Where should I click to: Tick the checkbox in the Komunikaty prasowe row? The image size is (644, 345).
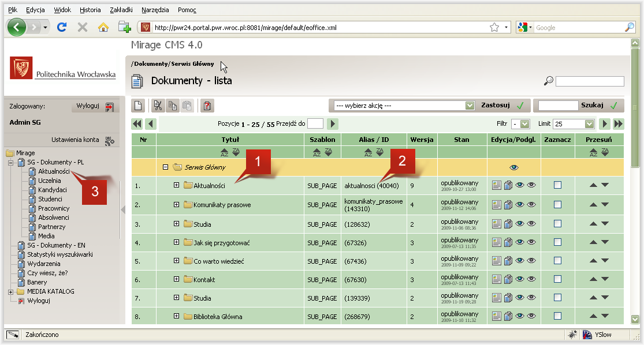coord(557,204)
